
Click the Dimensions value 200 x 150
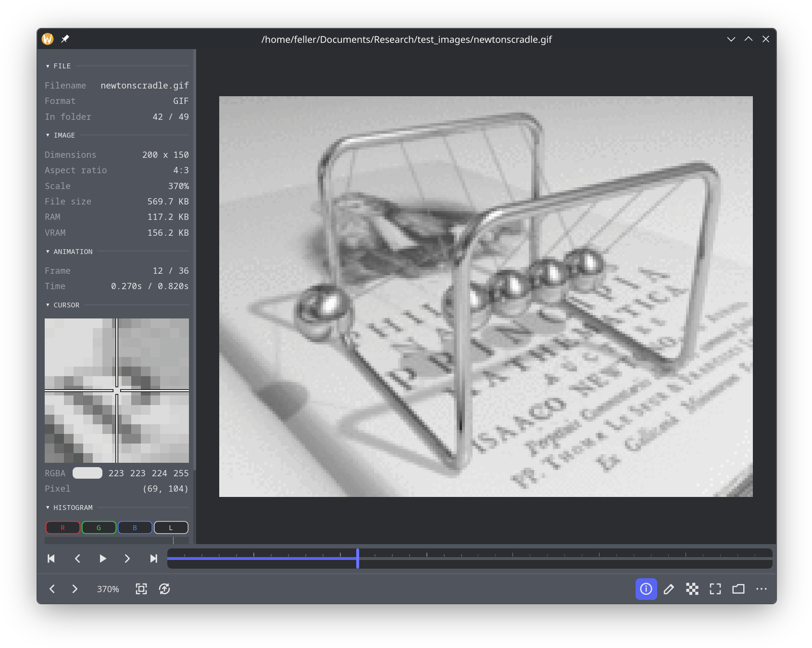point(165,154)
